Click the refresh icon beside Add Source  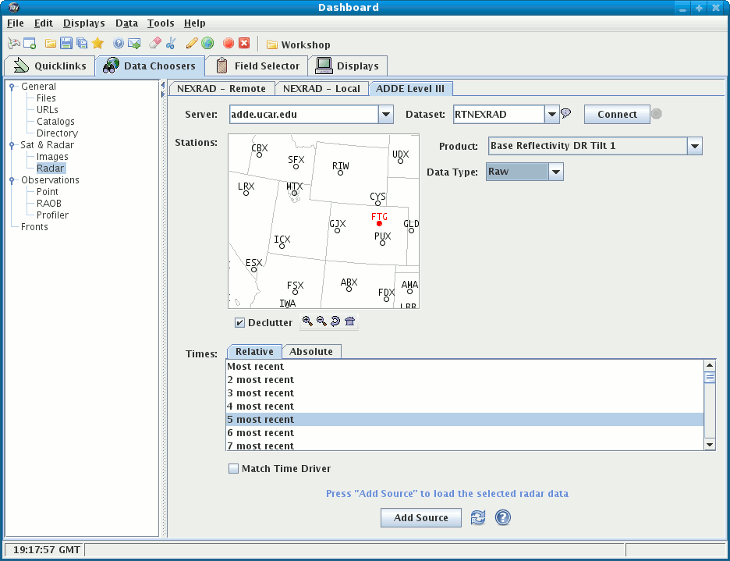[478, 517]
